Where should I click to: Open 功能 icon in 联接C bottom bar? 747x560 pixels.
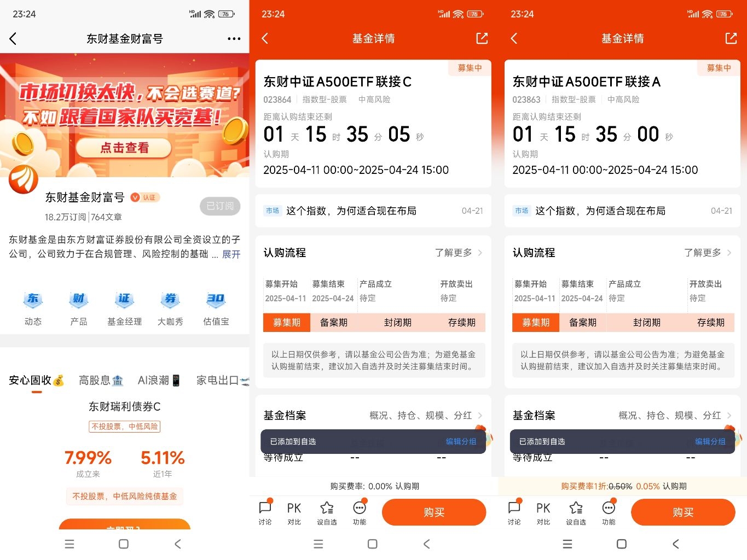[x=360, y=513]
